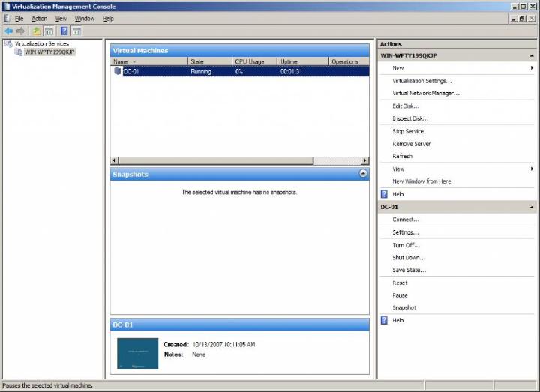Select WIN-WPTY199QKJP in the console tree
Image resolution: width=540 pixels, height=392 pixels.
point(49,52)
